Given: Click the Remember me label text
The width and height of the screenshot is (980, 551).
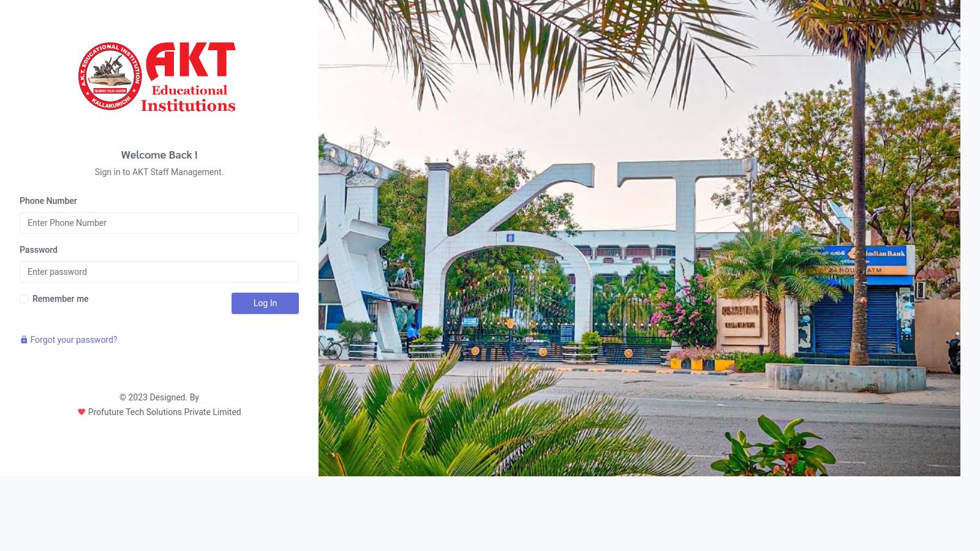Looking at the screenshot, I should click(61, 299).
